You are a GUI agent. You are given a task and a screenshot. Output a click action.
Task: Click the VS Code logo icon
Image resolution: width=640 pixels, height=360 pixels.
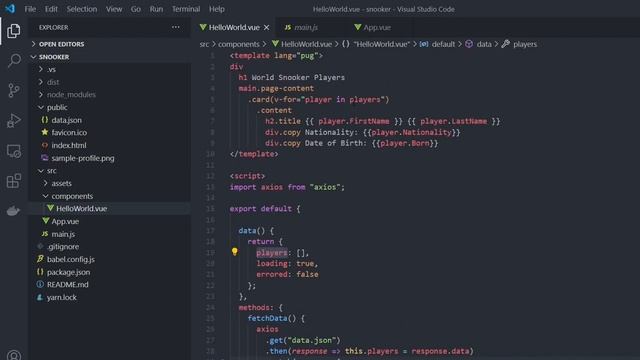(x=10, y=9)
